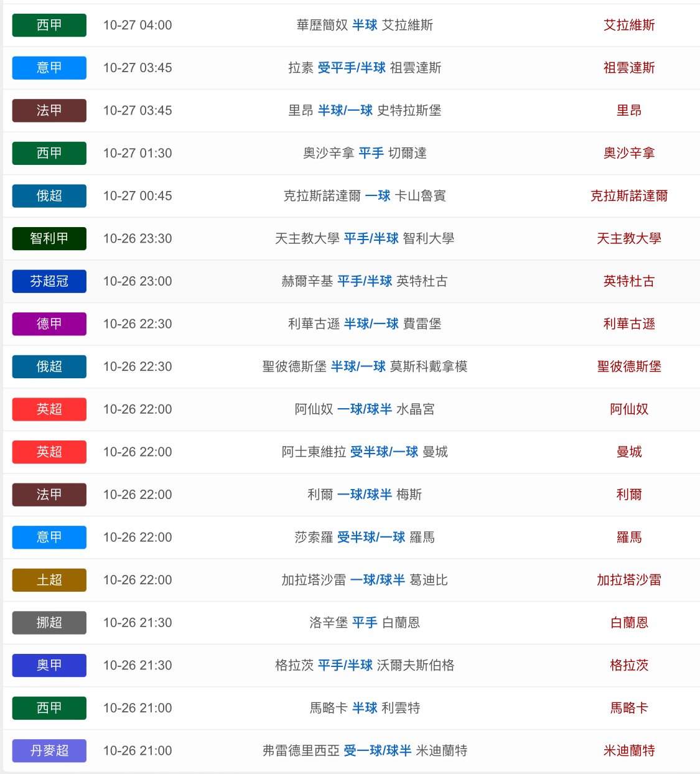This screenshot has height=774, width=700.
Task: Select 一球/球半 handicap in 阿仙奴 vs 水晶宮
Action: tap(364, 409)
